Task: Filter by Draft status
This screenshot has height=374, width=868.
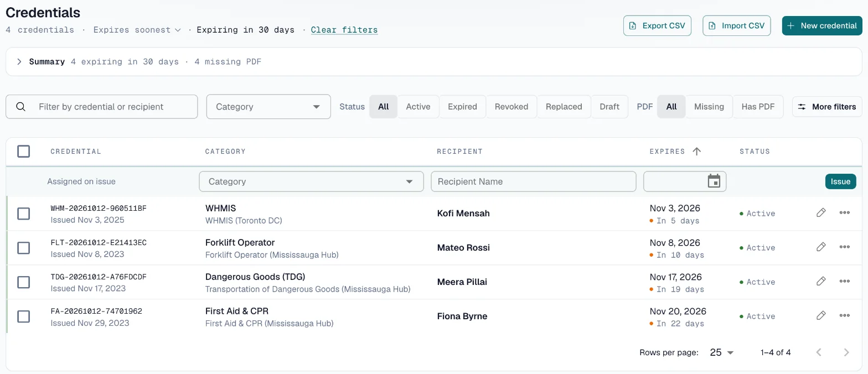Action: pos(609,107)
